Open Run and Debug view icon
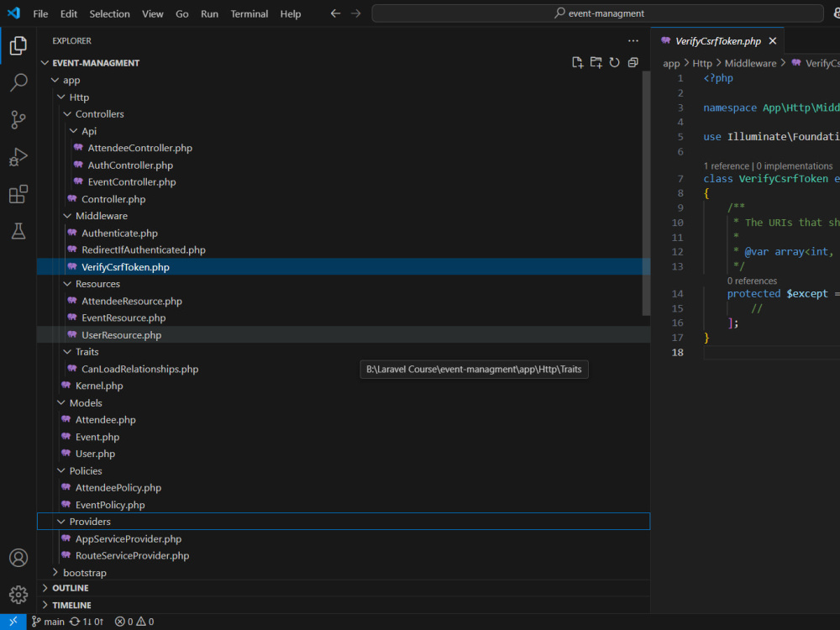840x630 pixels. tap(18, 157)
